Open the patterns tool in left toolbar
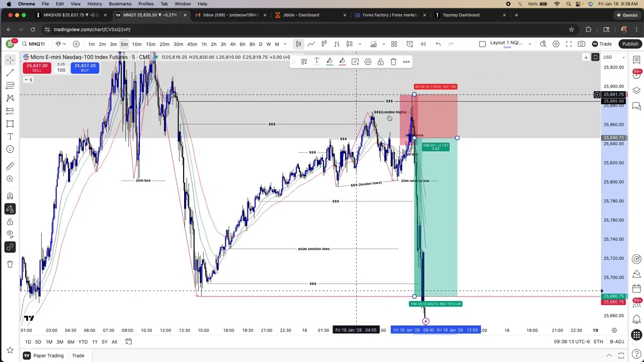644x362 pixels. coord(10,98)
